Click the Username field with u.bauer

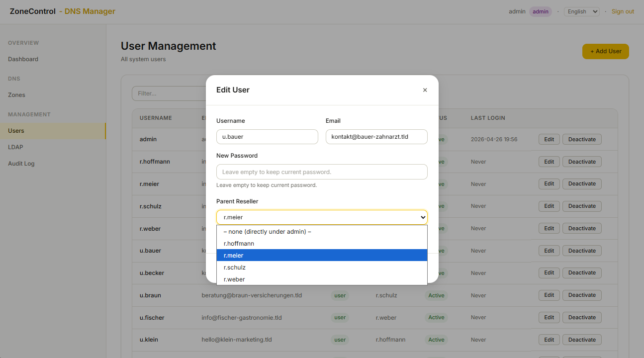click(267, 137)
